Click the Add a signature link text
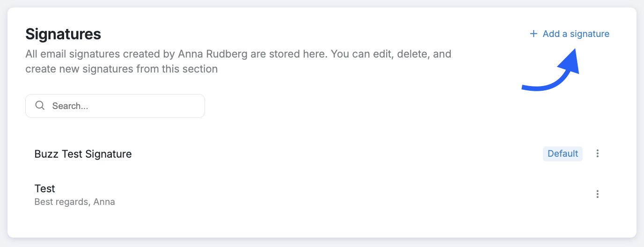The width and height of the screenshot is (644, 247). [576, 34]
